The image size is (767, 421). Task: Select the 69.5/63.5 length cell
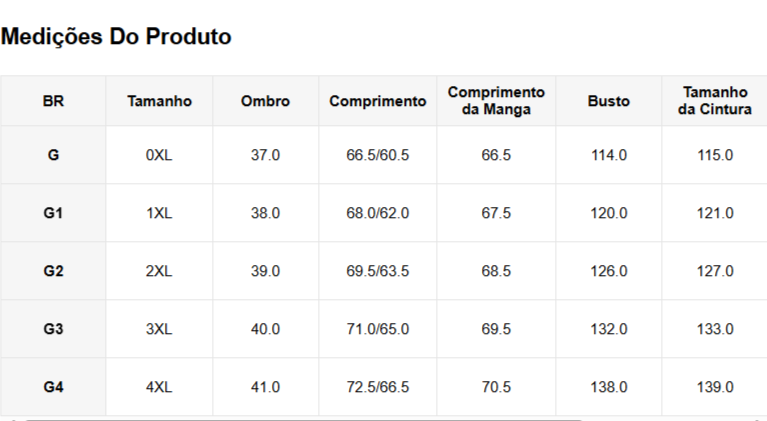point(377,271)
